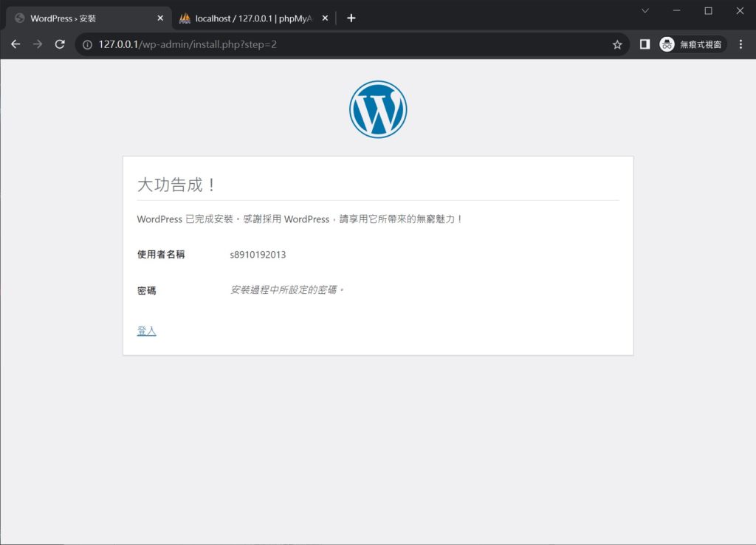
Task: Expand the tab search dropdown arrow
Action: click(x=645, y=10)
